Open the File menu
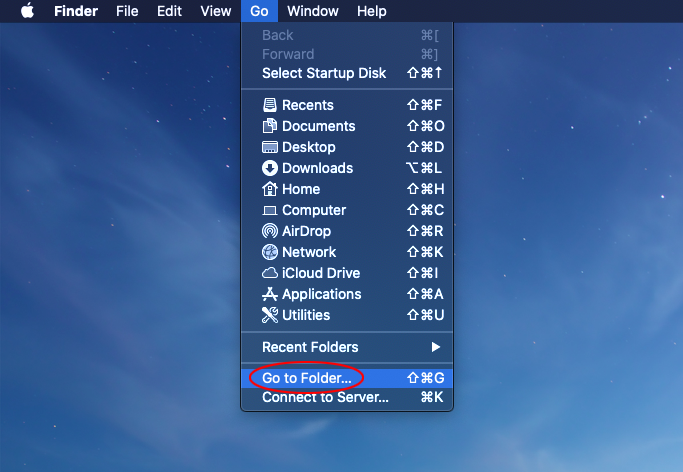 [127, 11]
